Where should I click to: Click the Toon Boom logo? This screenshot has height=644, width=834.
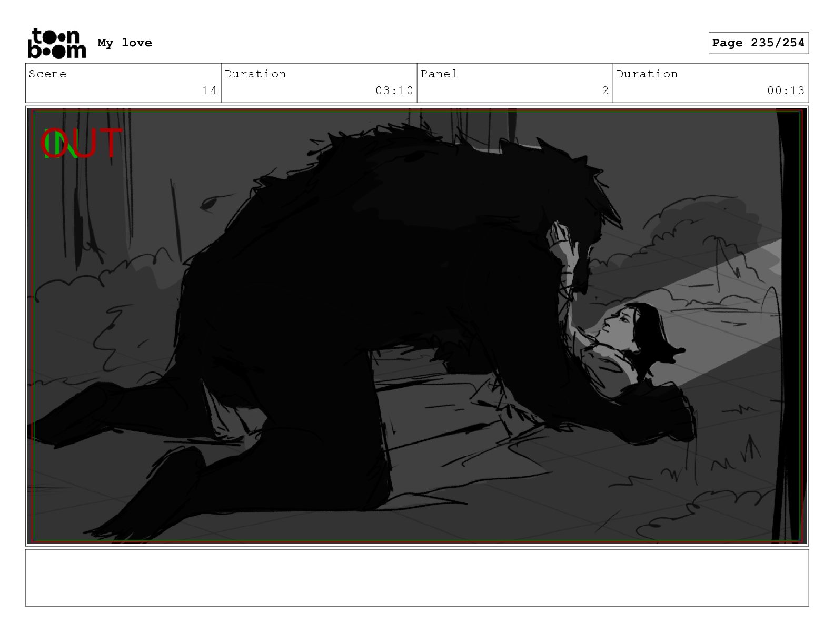pyautogui.click(x=56, y=43)
